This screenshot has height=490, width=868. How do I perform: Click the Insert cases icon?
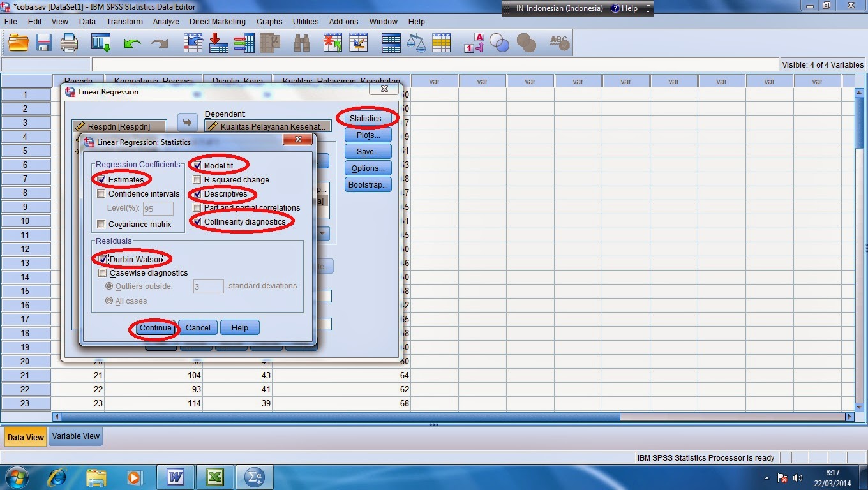tap(333, 43)
